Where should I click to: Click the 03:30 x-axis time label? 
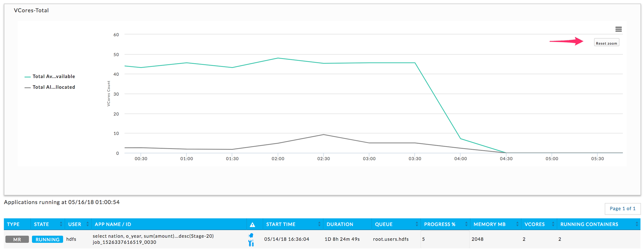[415, 159]
